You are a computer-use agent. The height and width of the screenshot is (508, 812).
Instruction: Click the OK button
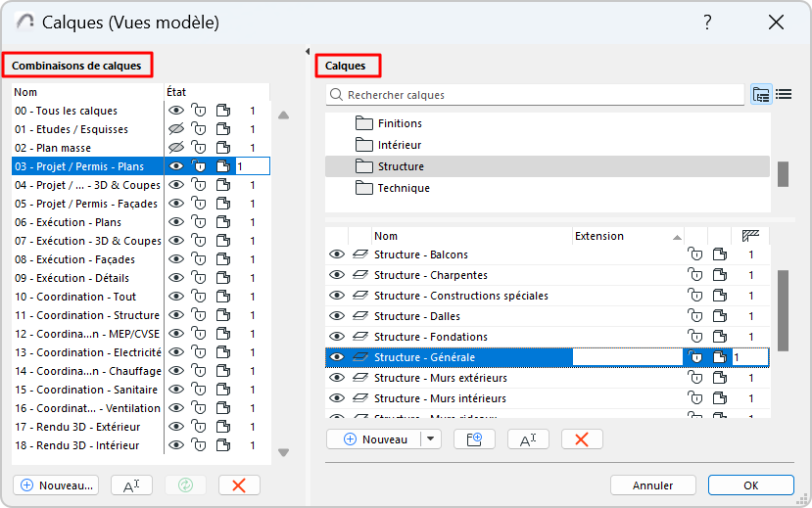point(750,485)
